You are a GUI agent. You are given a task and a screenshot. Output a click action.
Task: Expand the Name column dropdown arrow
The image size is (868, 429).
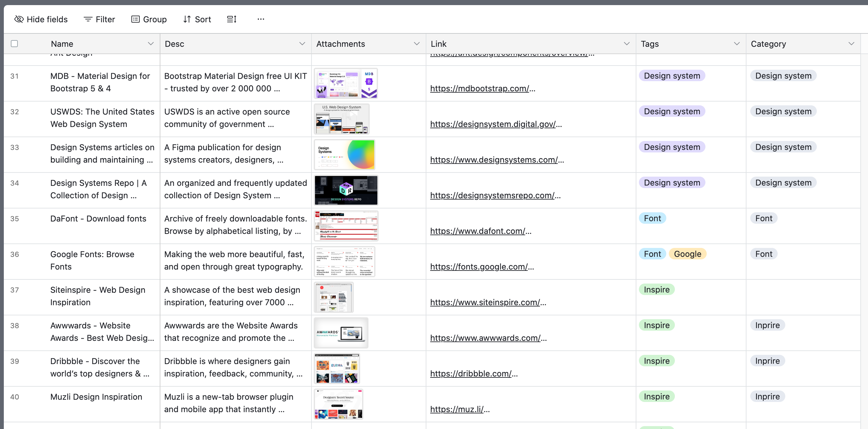pos(150,44)
